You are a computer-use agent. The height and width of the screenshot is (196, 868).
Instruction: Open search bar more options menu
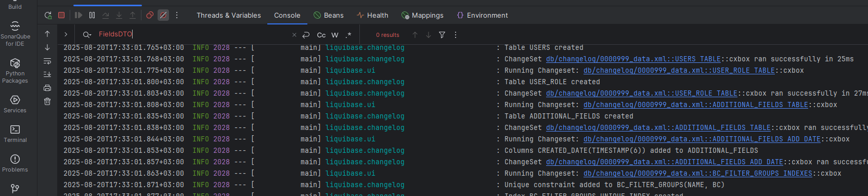pos(456,35)
